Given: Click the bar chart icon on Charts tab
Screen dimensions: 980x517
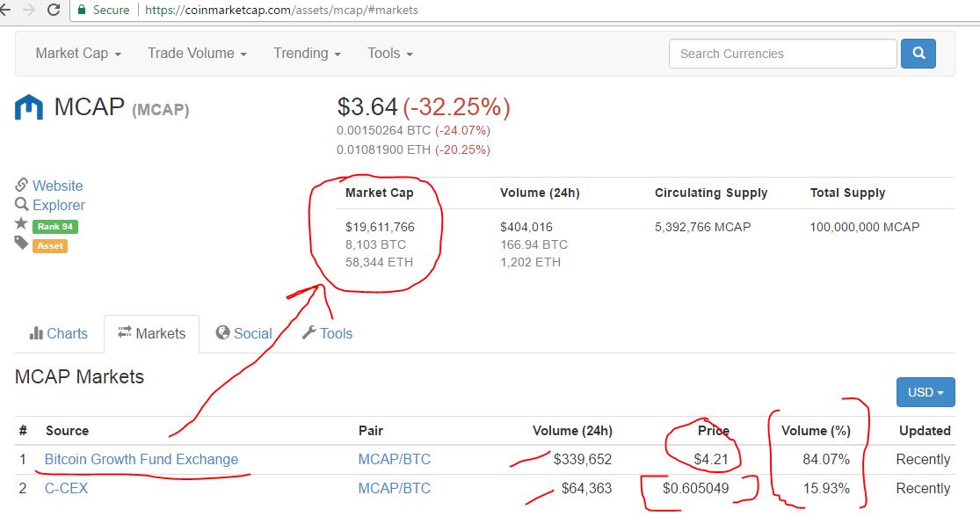Looking at the screenshot, I should click(36, 333).
